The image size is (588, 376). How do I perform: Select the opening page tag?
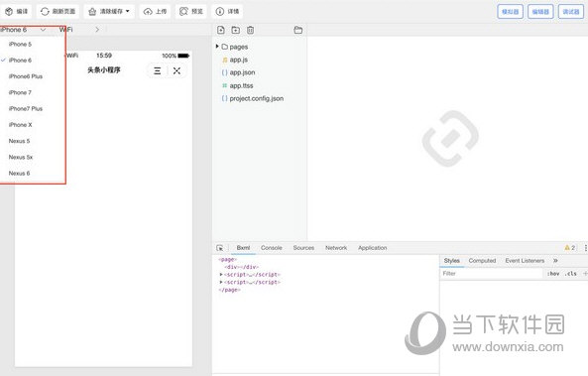point(227,259)
